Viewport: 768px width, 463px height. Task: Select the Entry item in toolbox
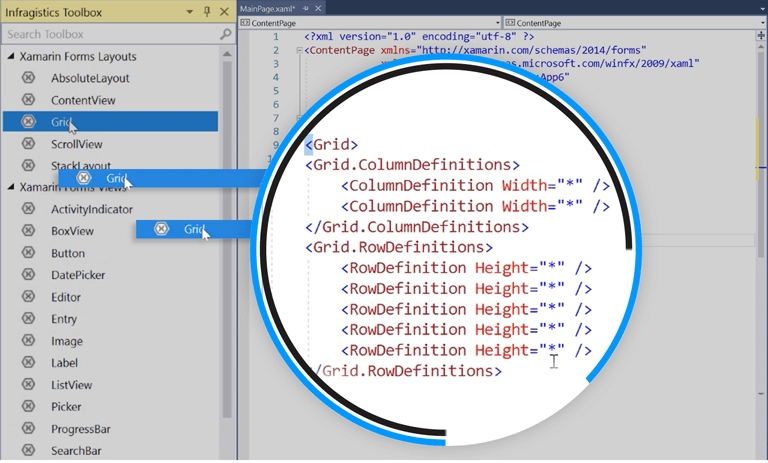pos(64,319)
